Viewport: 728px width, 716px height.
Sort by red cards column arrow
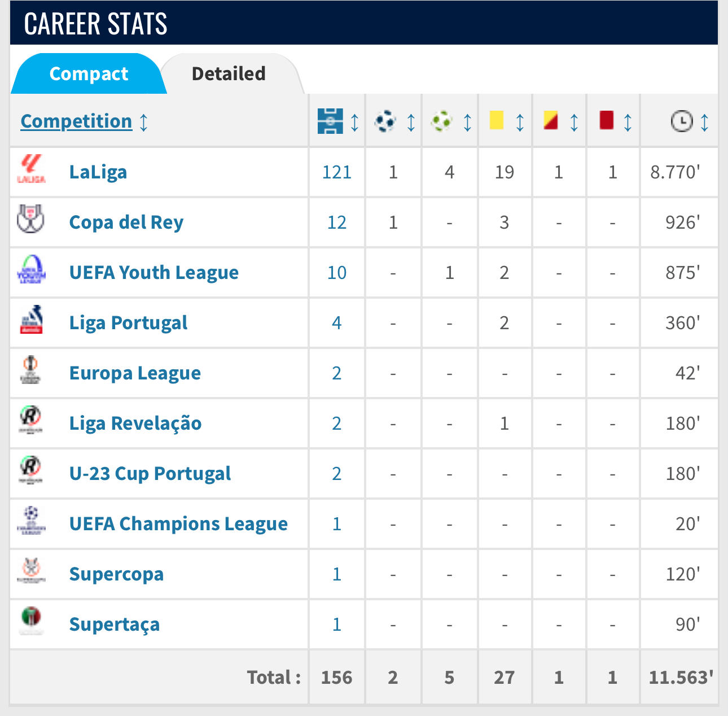pyautogui.click(x=628, y=122)
